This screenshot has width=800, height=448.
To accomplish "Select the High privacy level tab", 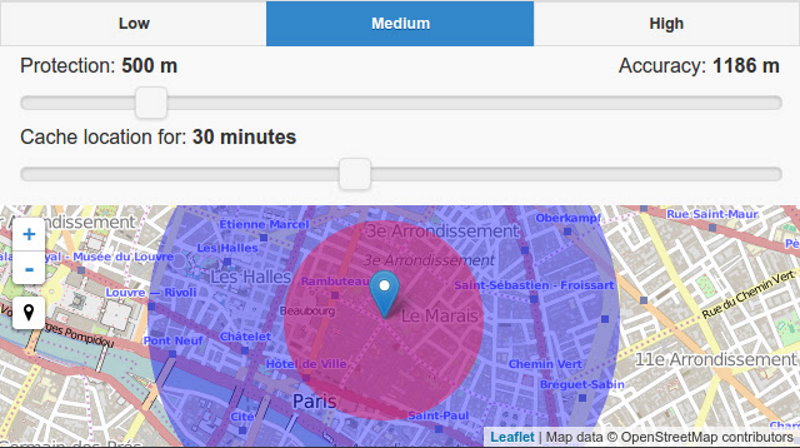I will coord(666,23).
